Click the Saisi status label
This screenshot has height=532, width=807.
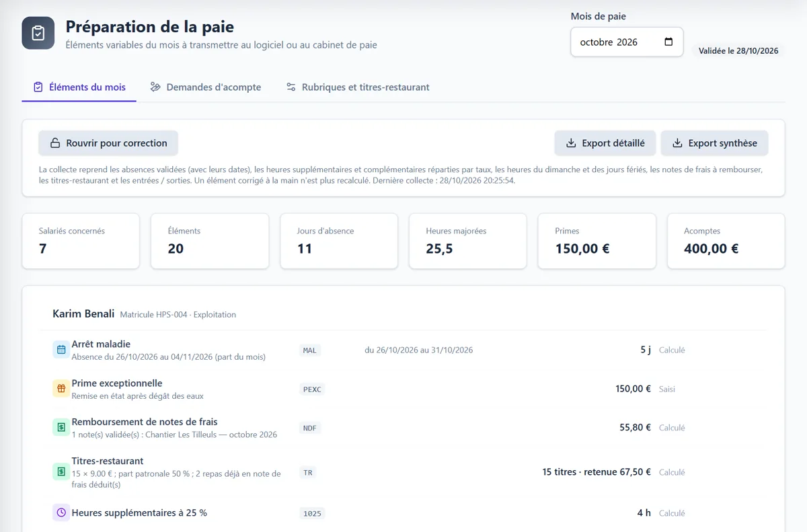tap(667, 389)
